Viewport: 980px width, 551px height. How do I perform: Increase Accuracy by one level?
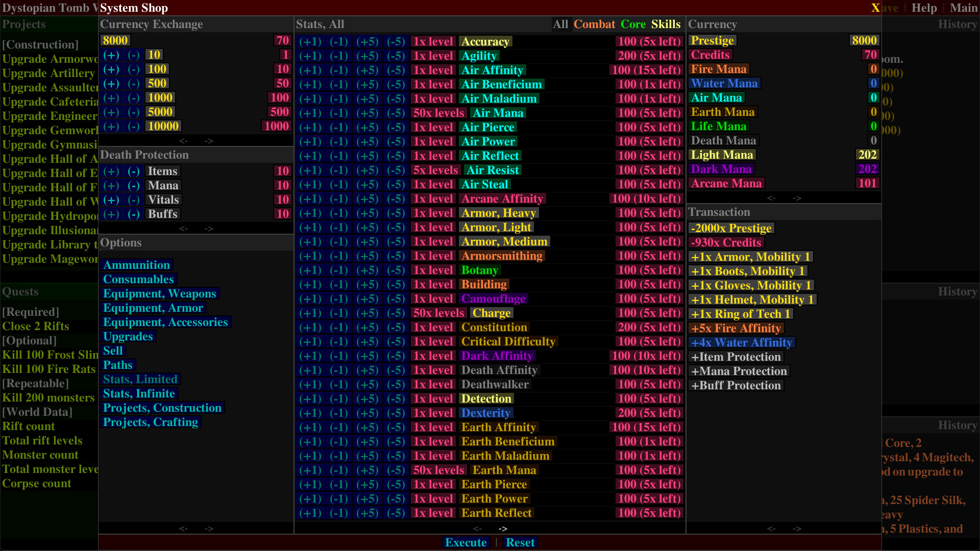click(x=310, y=41)
